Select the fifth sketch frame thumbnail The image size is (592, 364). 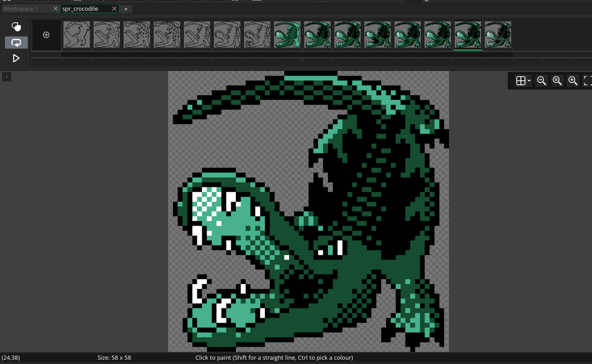[x=197, y=35]
